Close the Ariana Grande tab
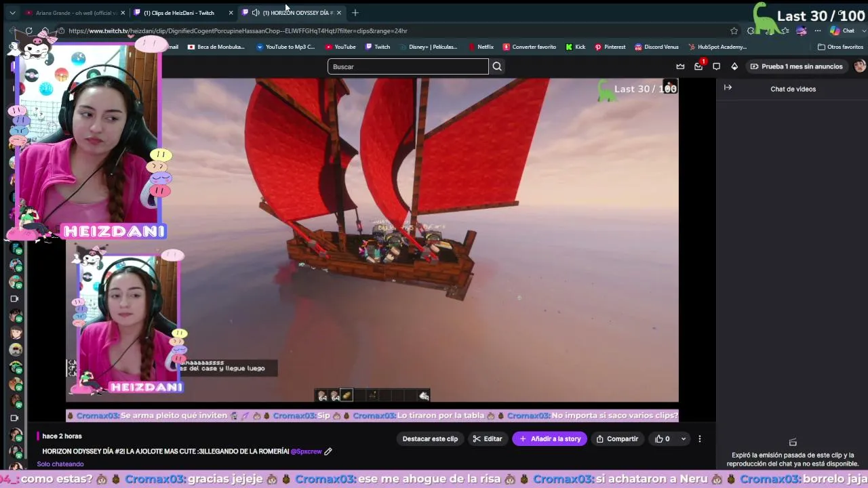 point(123,13)
